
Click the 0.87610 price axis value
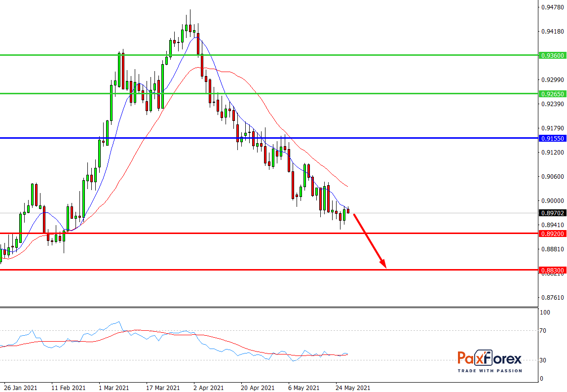553,297
